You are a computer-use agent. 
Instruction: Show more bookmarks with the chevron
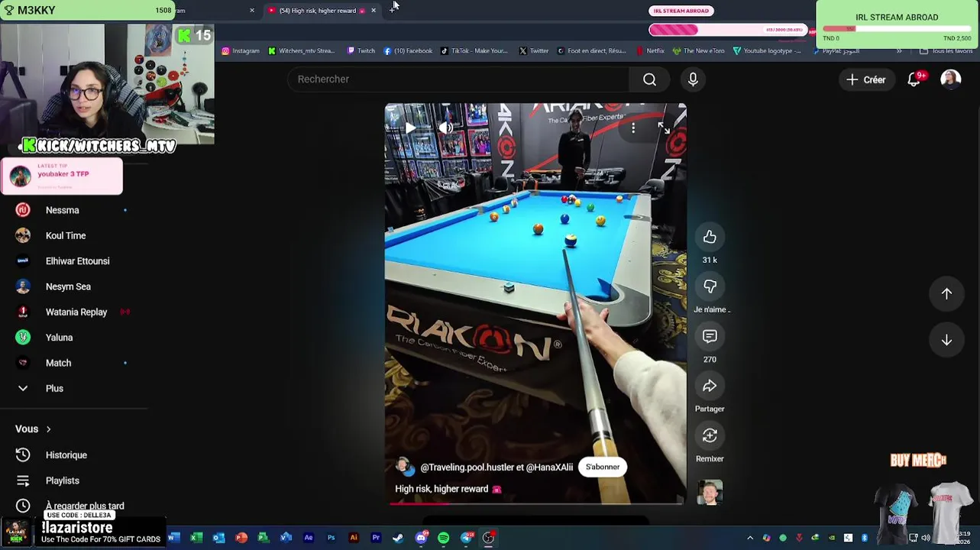coord(899,51)
